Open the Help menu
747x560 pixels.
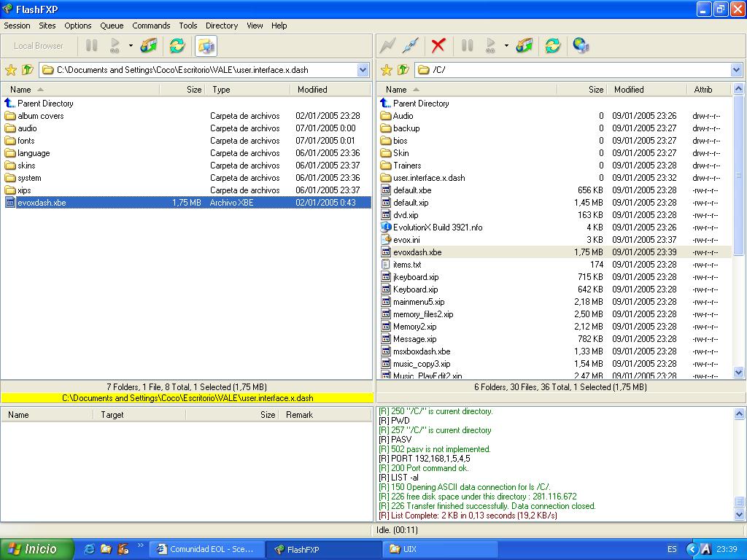[x=279, y=26]
